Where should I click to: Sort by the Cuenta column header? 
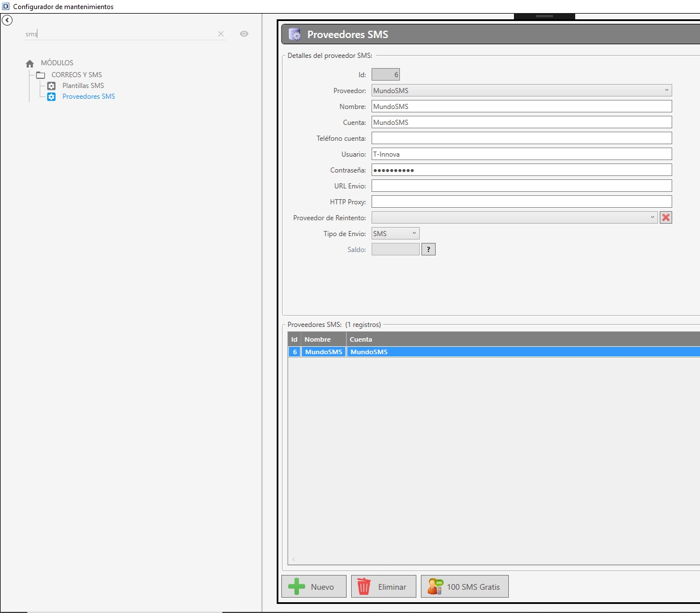523,339
